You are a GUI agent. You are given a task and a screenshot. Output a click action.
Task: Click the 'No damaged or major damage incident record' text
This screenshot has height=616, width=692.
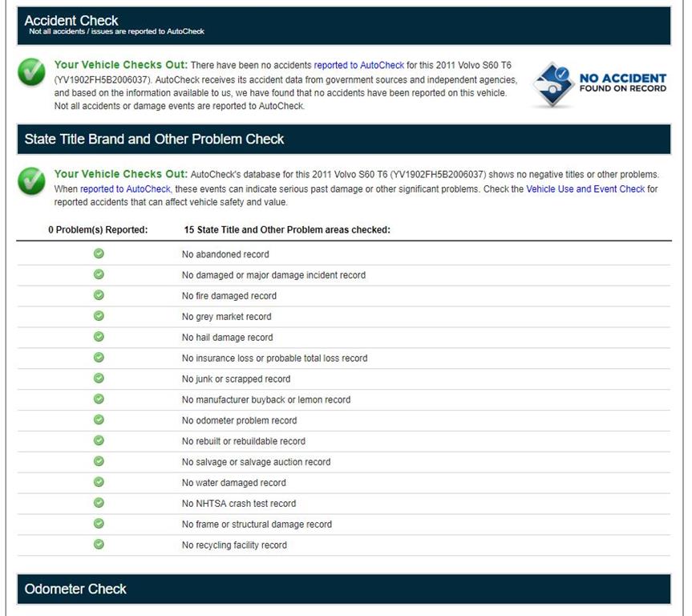(x=273, y=275)
